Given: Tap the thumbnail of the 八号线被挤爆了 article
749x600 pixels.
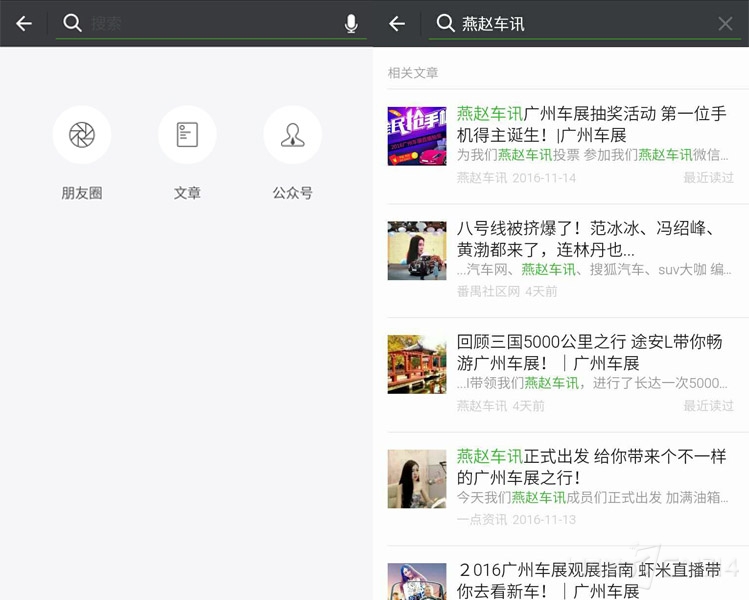Looking at the screenshot, I should tap(417, 250).
